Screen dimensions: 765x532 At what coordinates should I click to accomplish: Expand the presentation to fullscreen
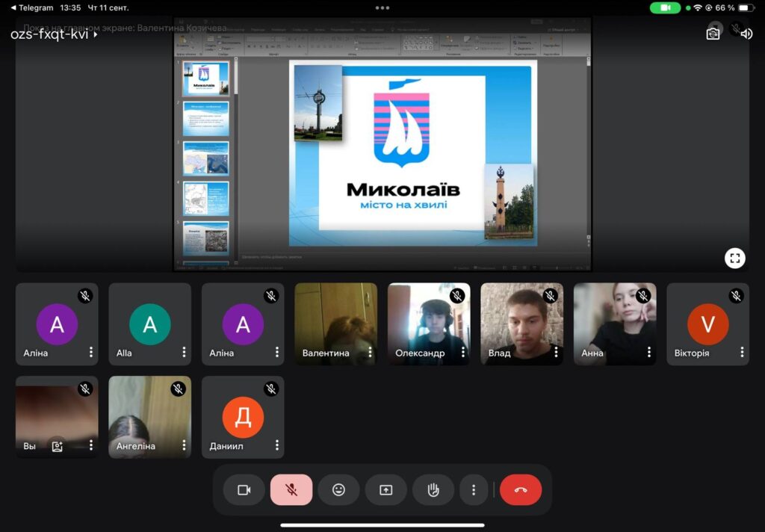pyautogui.click(x=735, y=259)
